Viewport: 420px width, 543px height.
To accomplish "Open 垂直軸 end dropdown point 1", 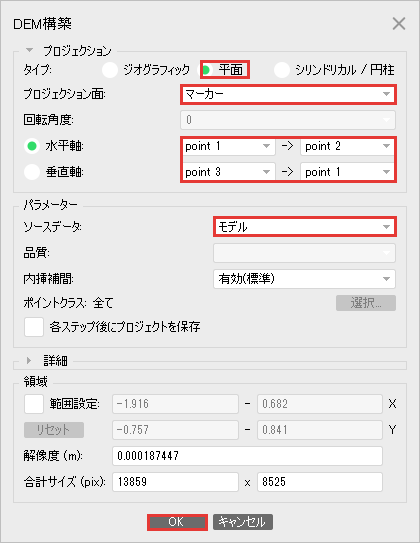I will (348, 172).
